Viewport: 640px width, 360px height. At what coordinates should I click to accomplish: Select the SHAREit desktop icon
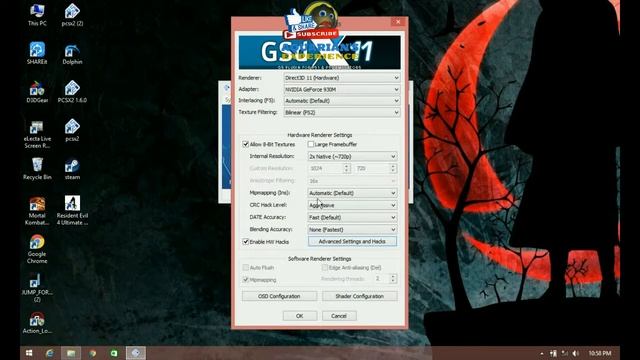click(37, 53)
